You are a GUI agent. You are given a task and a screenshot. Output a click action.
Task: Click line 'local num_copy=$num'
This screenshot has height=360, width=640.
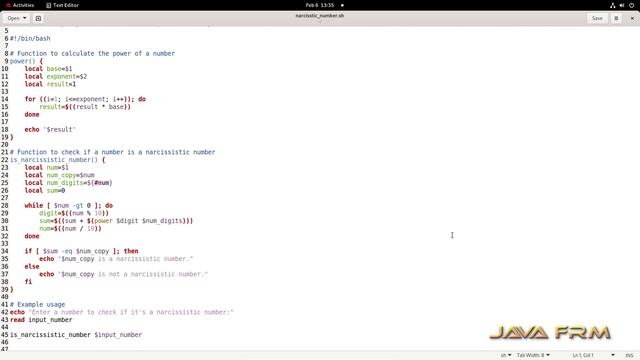(x=60, y=175)
